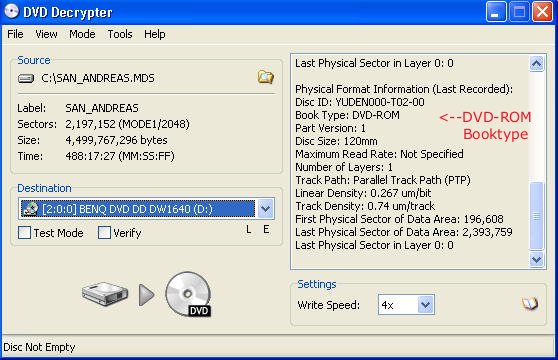The width and height of the screenshot is (558, 360).
Task: Open the Mode menu
Action: point(82,34)
